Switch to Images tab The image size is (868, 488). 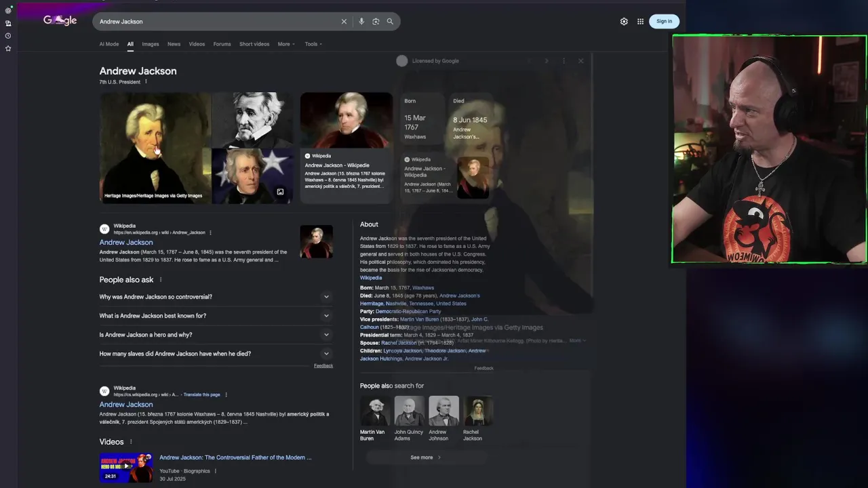click(x=151, y=44)
